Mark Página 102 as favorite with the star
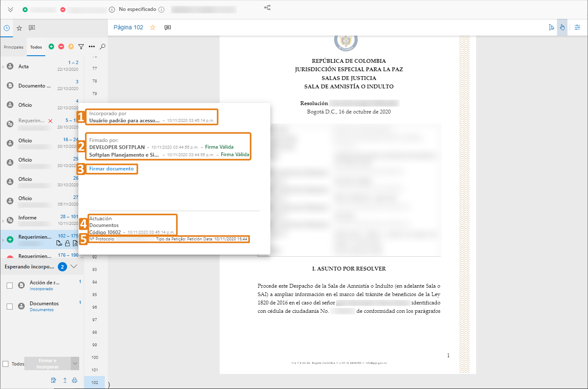 [153, 27]
